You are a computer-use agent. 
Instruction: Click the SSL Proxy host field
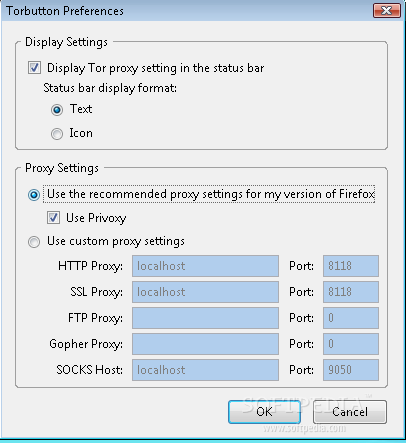(205, 292)
